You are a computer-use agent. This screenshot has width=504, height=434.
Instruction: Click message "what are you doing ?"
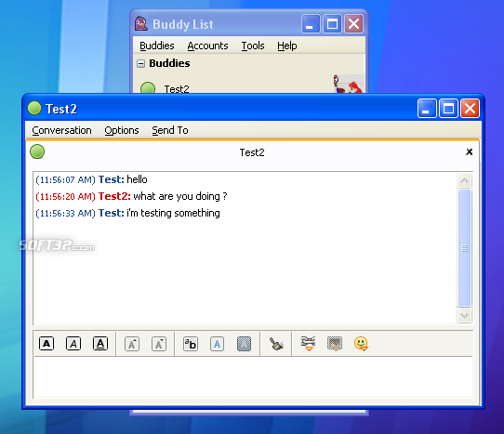[x=180, y=196]
